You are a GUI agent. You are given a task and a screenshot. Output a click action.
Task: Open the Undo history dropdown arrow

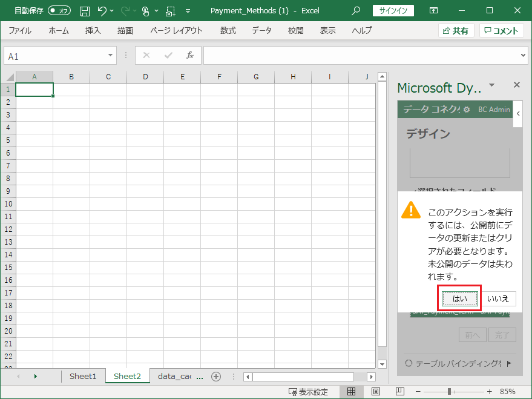112,11
